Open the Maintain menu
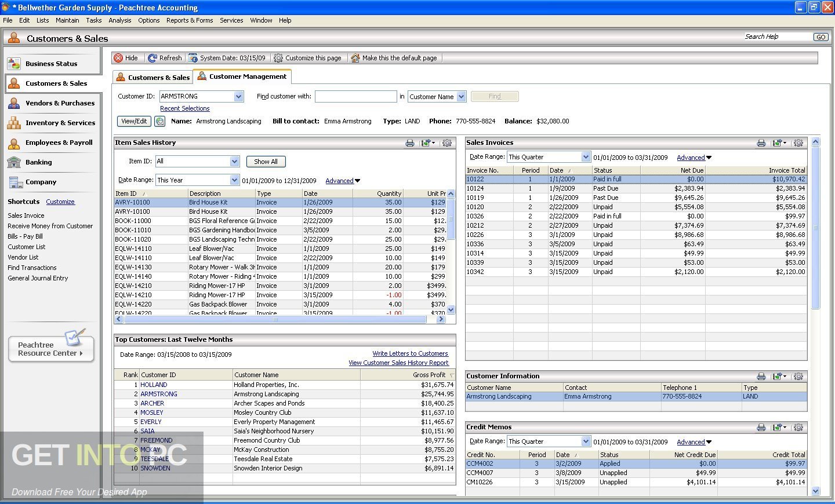This screenshot has width=835, height=504. (67, 20)
